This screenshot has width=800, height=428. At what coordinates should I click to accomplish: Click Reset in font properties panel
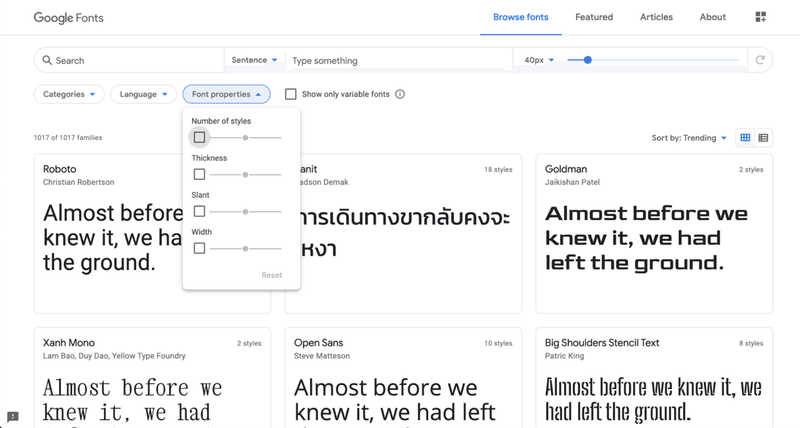click(271, 275)
